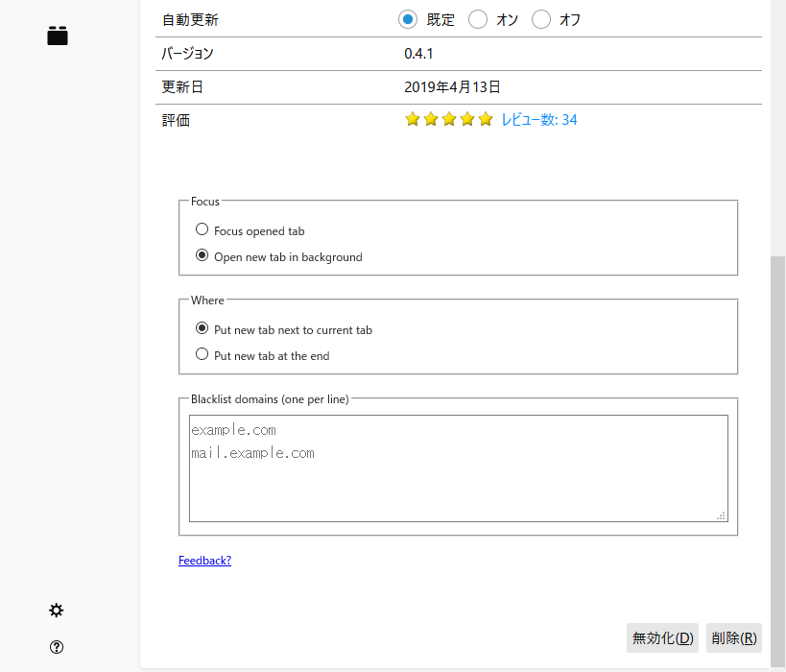This screenshot has height=672, width=786.
Task: Click the 評価 label
Action: (176, 121)
